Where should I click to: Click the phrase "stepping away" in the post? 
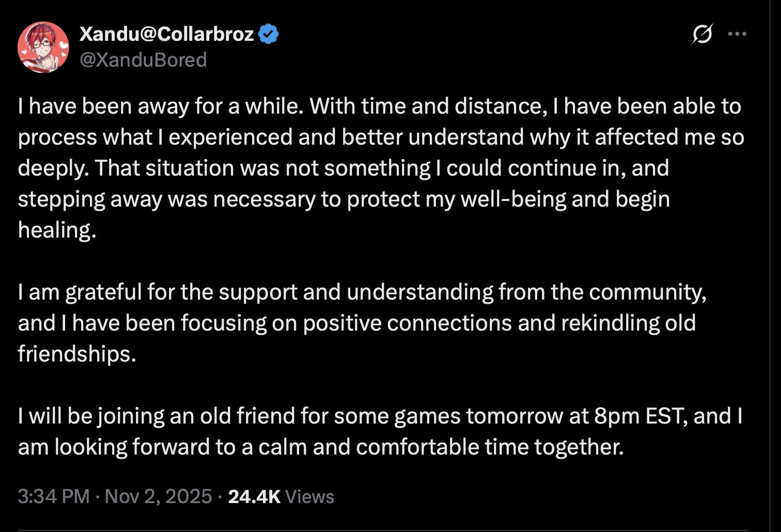pyautogui.click(x=90, y=199)
